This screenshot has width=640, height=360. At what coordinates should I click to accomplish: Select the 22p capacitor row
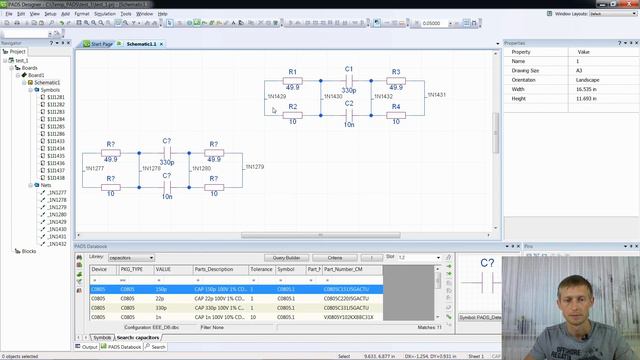(x=236, y=299)
